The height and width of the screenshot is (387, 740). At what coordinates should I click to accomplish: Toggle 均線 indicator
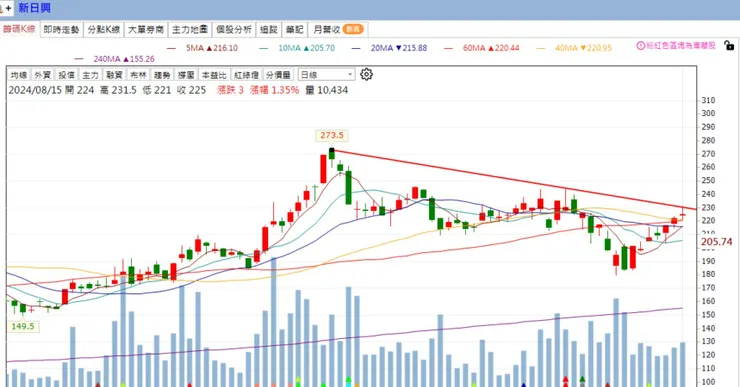[x=19, y=75]
